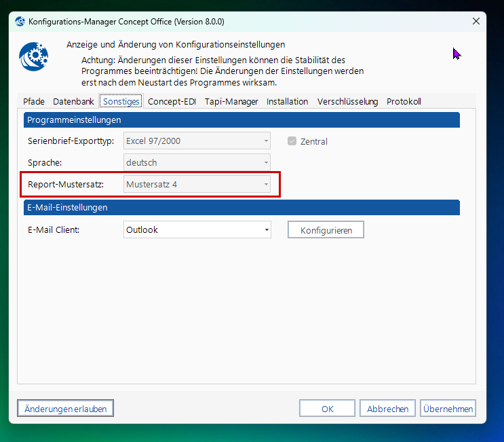
Task: Click Änderungen erlauben button
Action: point(66,409)
